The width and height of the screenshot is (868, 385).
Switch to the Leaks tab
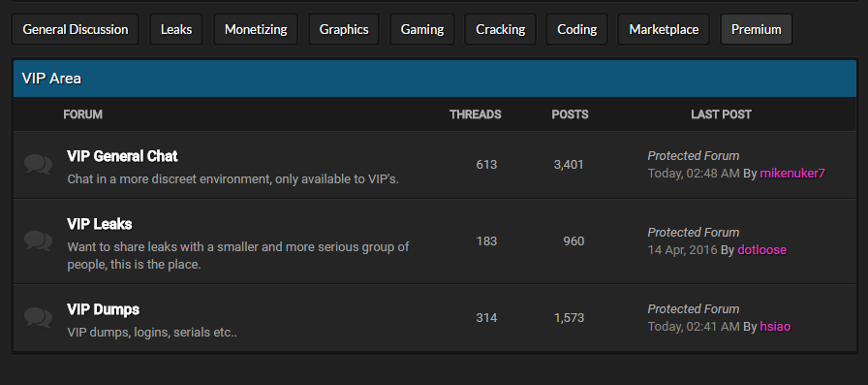click(x=176, y=29)
